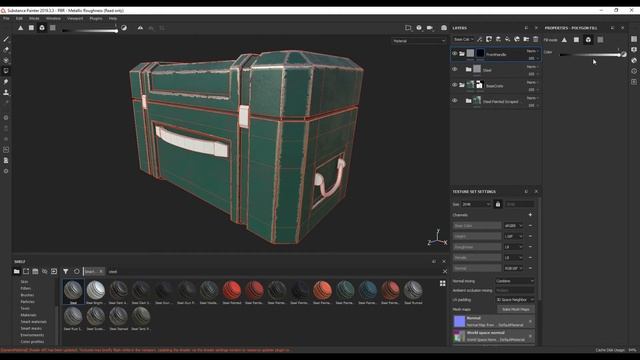Click the FrontHandle layer black mask swatch
Viewport: 640px width, 360px height.
[x=480, y=53]
